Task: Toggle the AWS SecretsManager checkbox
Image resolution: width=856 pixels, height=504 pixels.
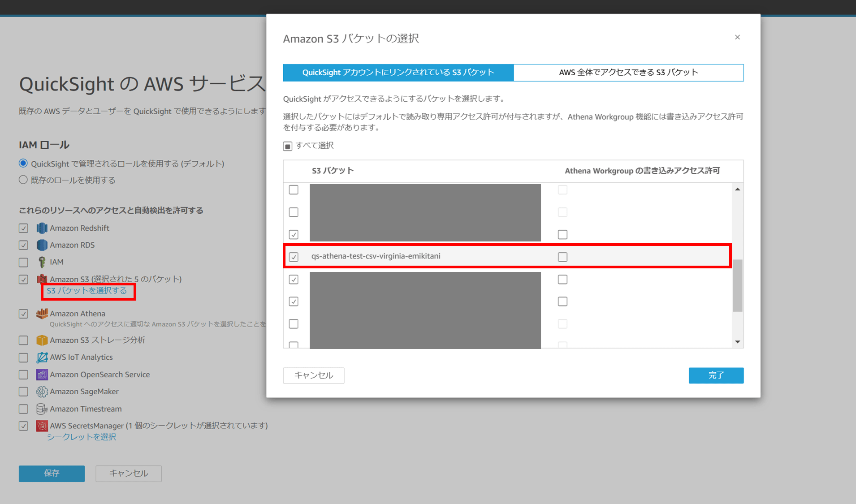Action: 23,426
